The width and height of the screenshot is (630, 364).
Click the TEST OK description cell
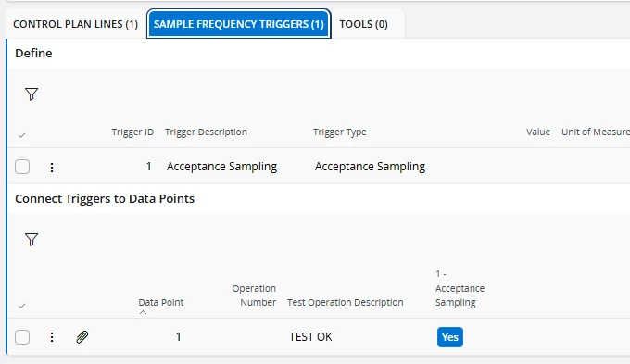310,337
